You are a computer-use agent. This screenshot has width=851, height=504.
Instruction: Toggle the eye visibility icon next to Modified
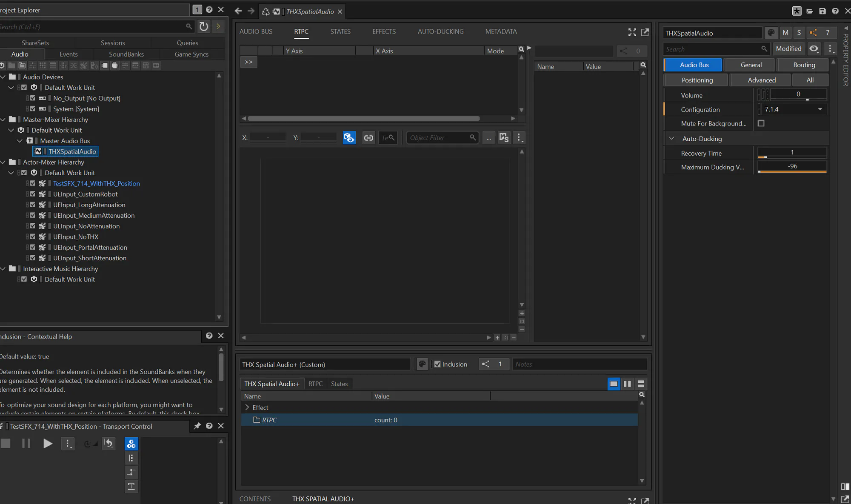point(814,48)
